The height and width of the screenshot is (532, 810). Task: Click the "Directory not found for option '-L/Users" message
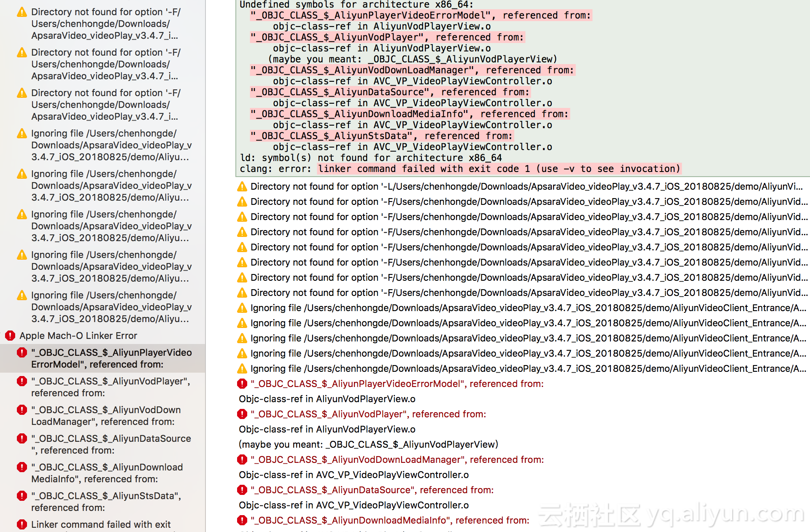pos(526,186)
